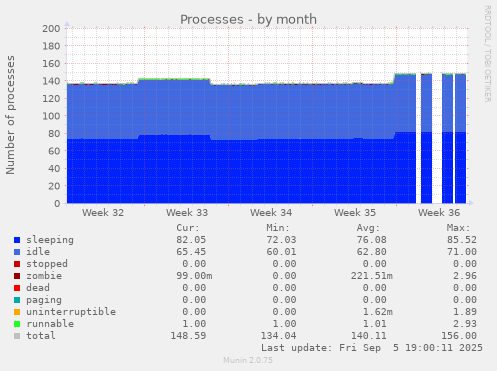Click the 'Munin 2.0.75' version text

coord(248,360)
